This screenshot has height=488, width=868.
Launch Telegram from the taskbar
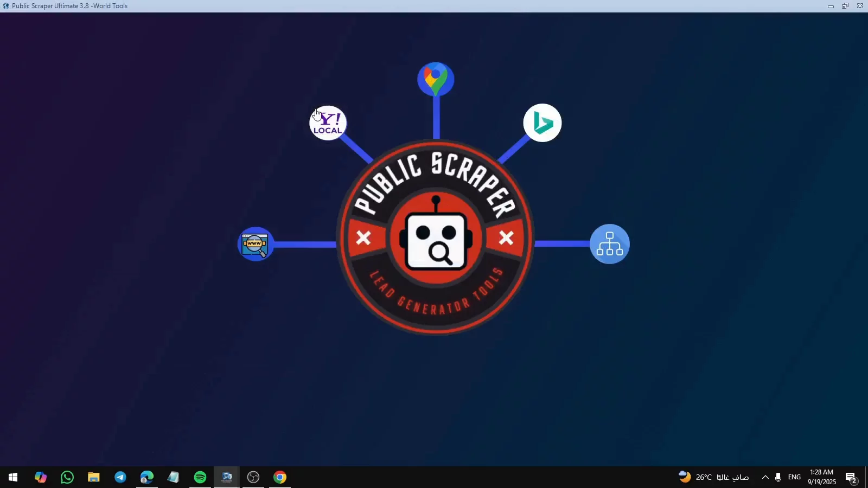click(120, 477)
